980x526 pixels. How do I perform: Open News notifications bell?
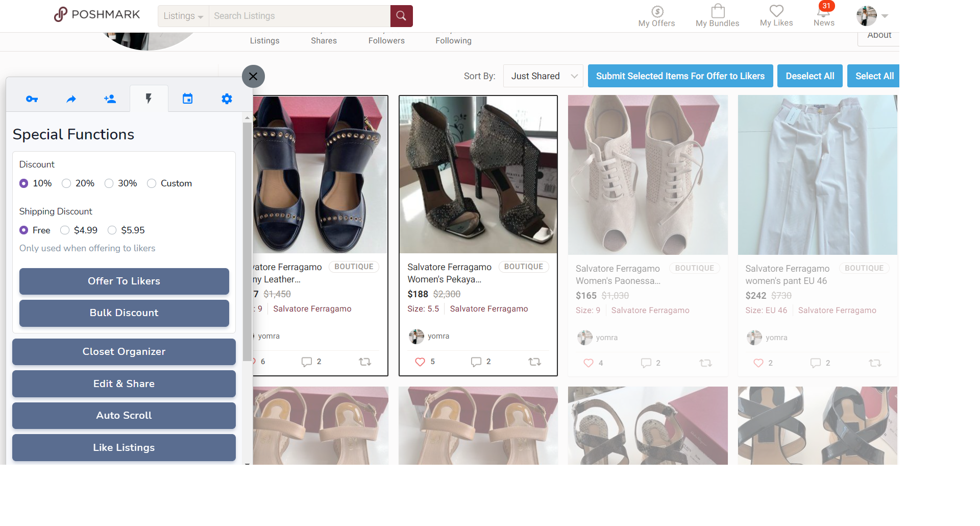(x=824, y=15)
